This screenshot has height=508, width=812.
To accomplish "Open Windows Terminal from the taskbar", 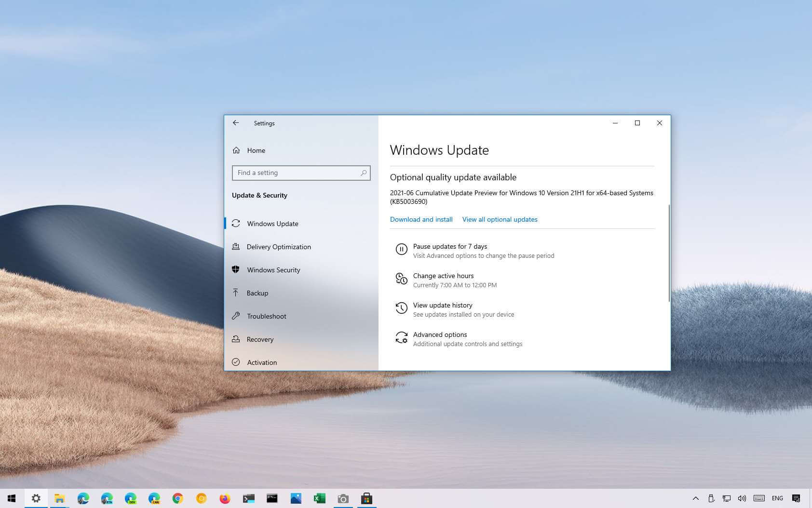I will coord(249,498).
